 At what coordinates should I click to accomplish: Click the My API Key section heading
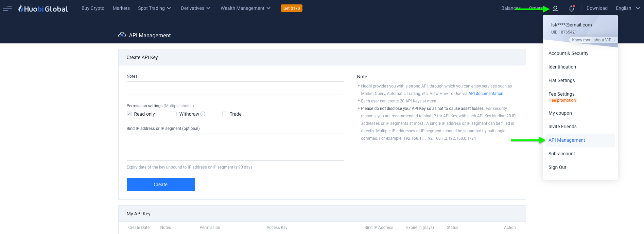pos(138,214)
